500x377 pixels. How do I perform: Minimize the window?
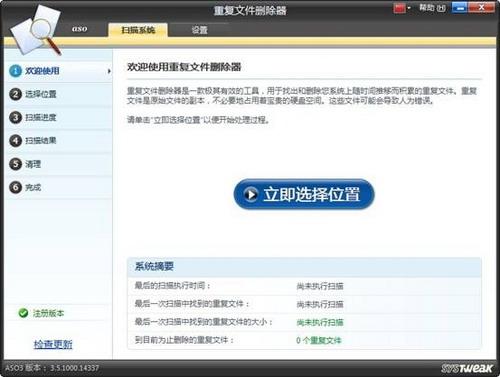click(460, 8)
